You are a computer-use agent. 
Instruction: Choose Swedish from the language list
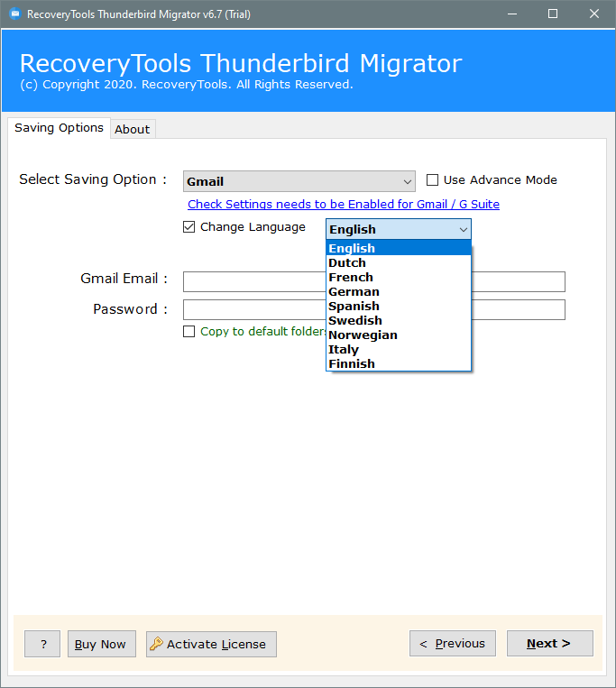399,320
